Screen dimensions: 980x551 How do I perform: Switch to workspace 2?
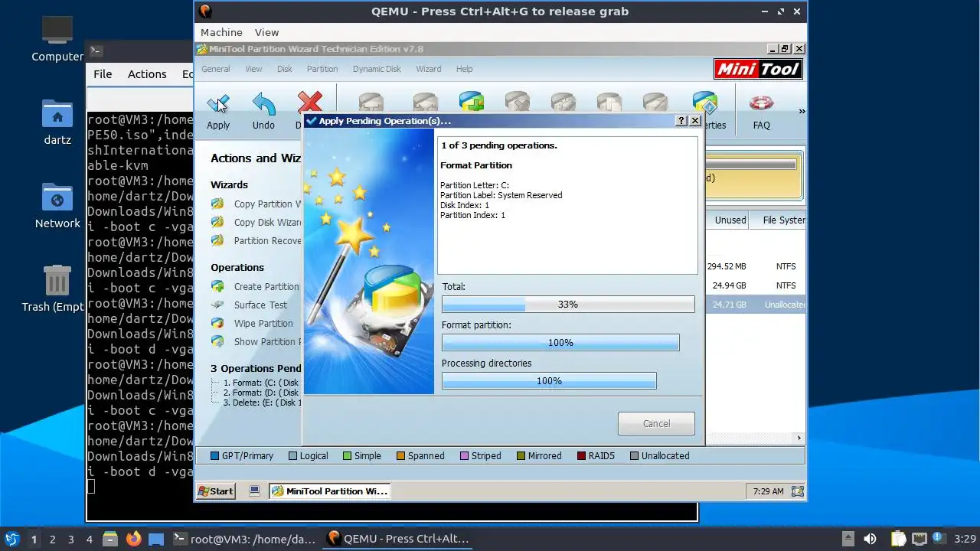coord(53,539)
